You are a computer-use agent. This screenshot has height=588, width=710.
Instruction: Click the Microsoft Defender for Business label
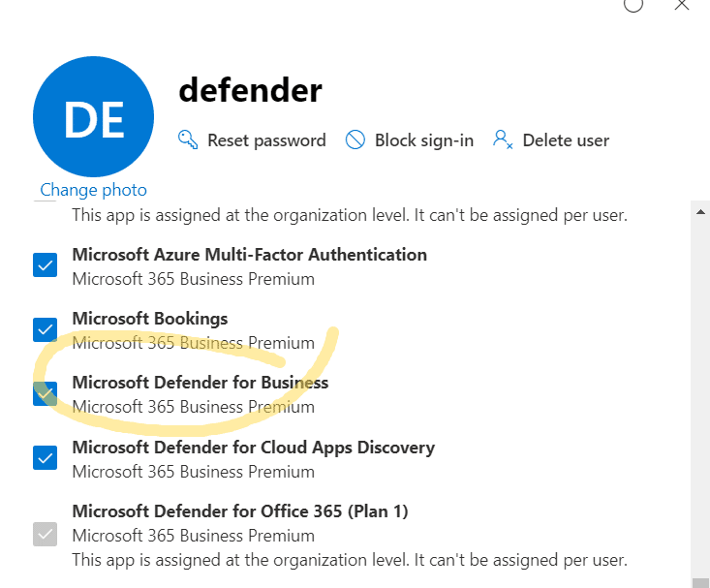click(x=201, y=383)
